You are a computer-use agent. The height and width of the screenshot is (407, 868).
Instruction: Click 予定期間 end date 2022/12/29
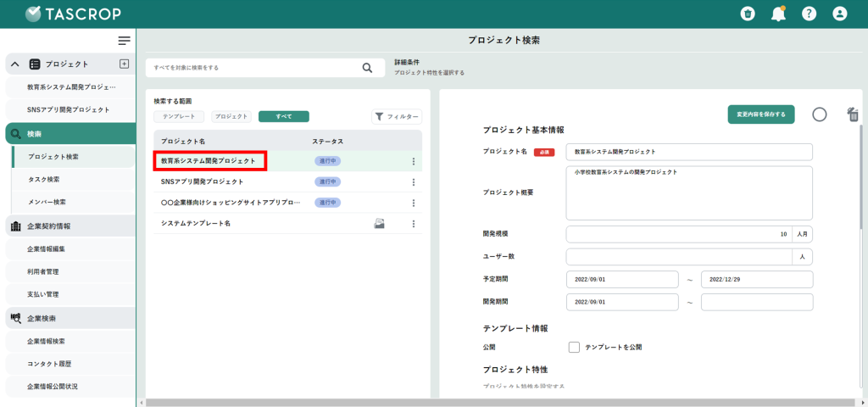coord(757,280)
